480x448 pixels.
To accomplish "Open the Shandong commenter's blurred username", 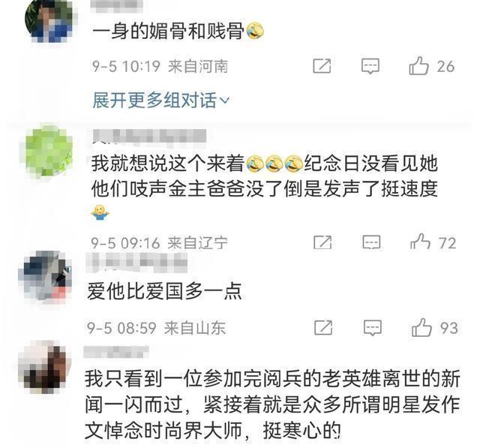I will tap(136, 263).
